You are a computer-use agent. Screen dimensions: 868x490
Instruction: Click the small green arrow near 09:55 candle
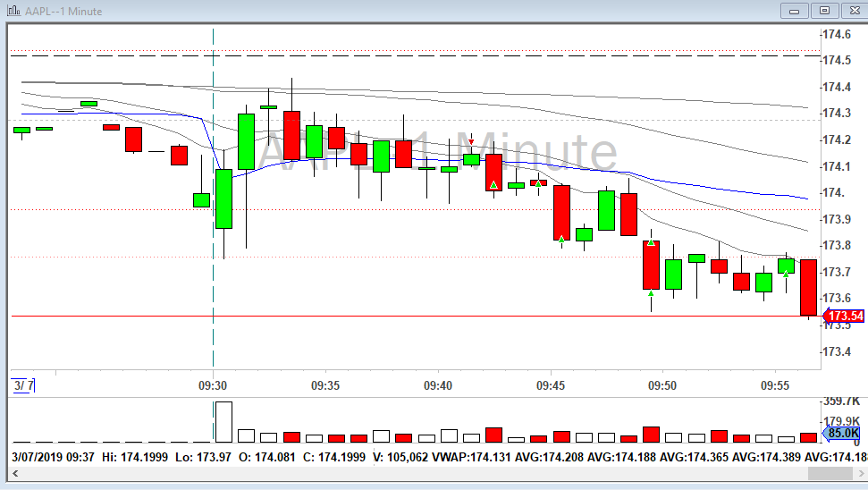tap(786, 274)
